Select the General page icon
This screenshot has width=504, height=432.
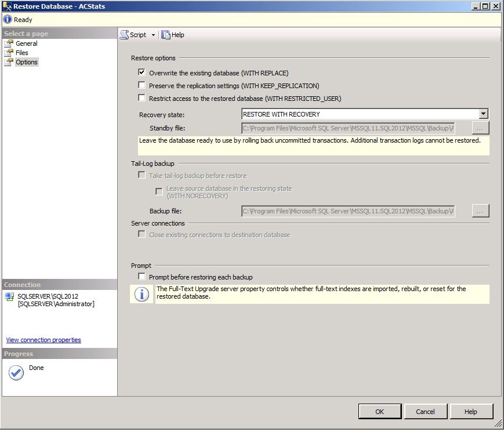pyautogui.click(x=9, y=43)
